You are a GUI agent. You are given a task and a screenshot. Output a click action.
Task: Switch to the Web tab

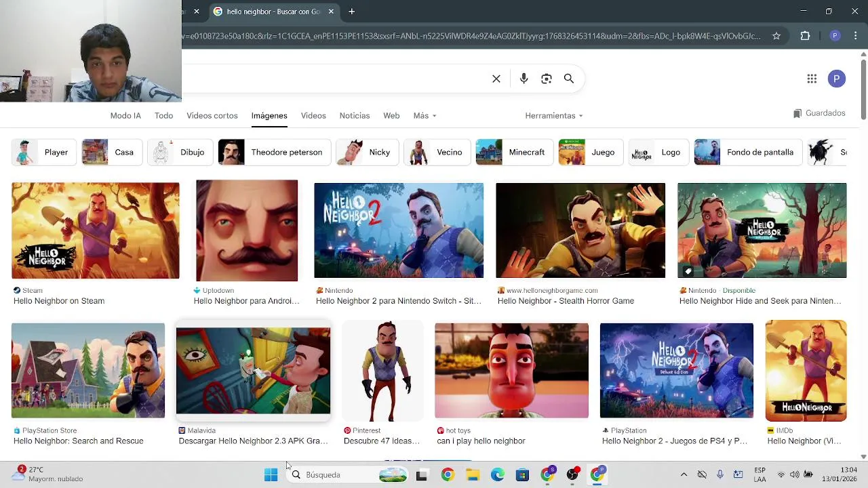pos(391,115)
